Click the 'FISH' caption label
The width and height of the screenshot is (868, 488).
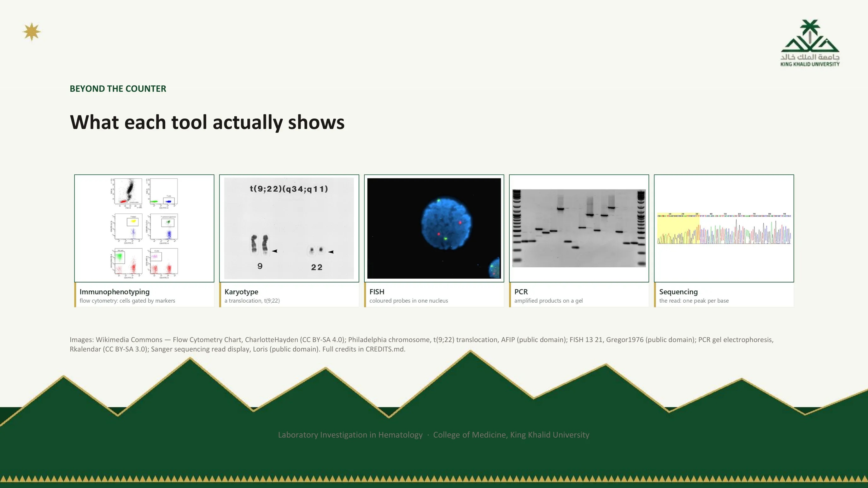coord(377,292)
